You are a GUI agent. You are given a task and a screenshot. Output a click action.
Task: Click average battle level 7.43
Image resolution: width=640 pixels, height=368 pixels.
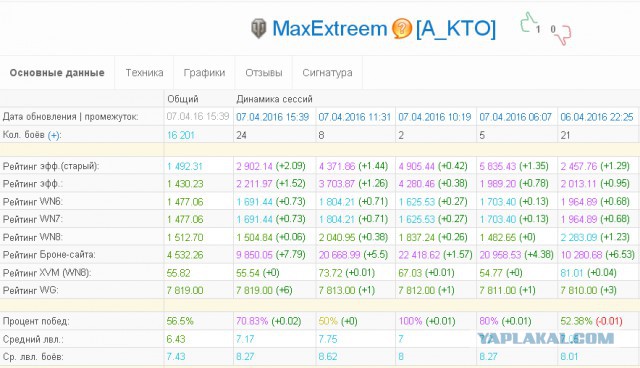(x=176, y=357)
